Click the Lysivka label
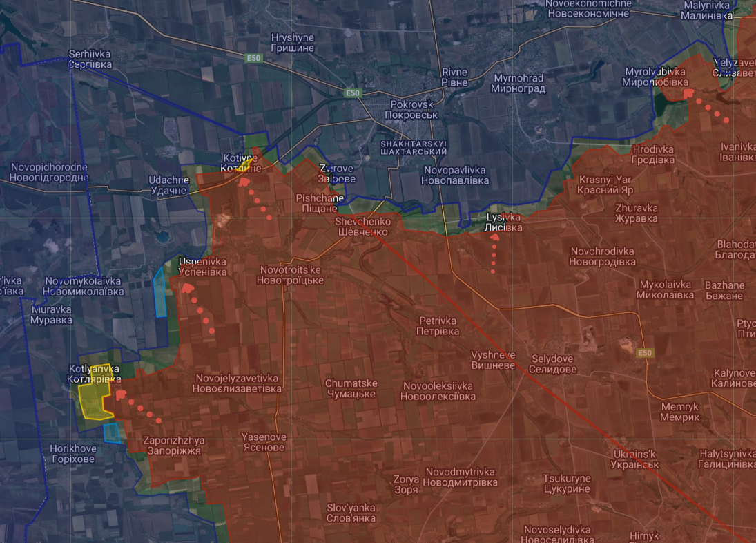This screenshot has height=543, width=756. 503,222
